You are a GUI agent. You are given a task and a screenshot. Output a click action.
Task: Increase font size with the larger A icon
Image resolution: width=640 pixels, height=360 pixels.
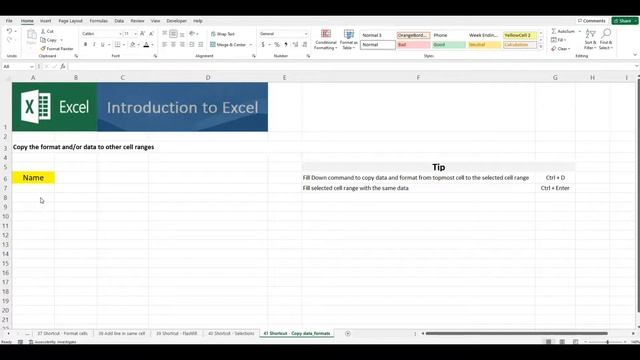[142, 33]
